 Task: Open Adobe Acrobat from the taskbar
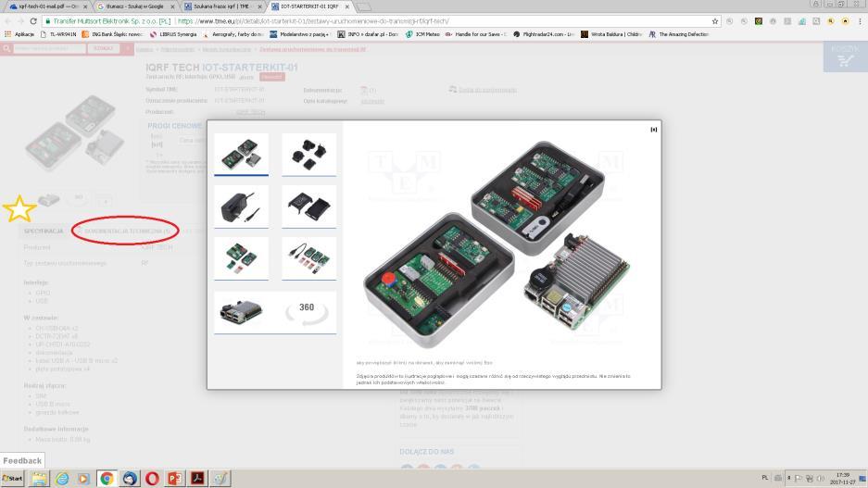pos(197,479)
